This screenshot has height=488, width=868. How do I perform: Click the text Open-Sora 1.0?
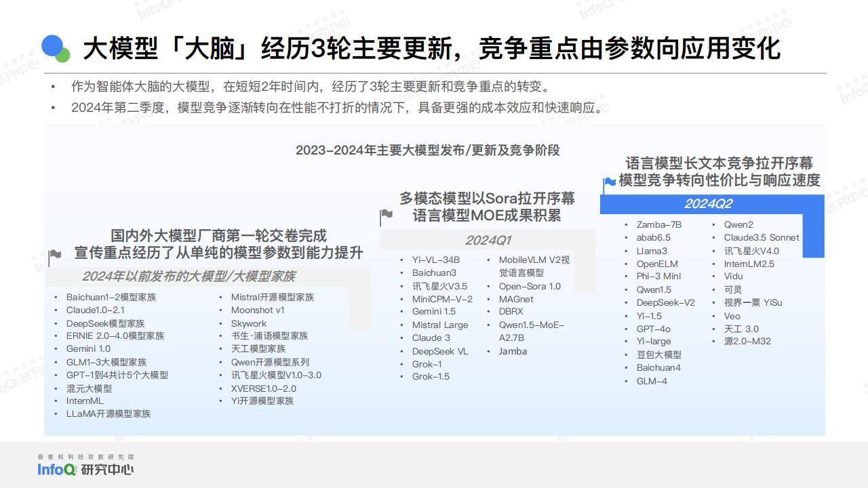530,286
